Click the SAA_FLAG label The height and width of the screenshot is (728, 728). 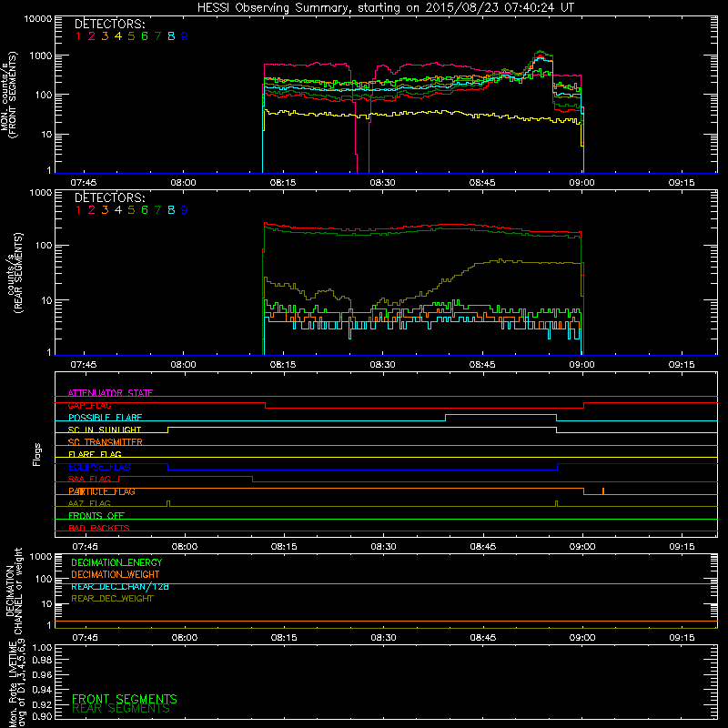click(x=89, y=479)
